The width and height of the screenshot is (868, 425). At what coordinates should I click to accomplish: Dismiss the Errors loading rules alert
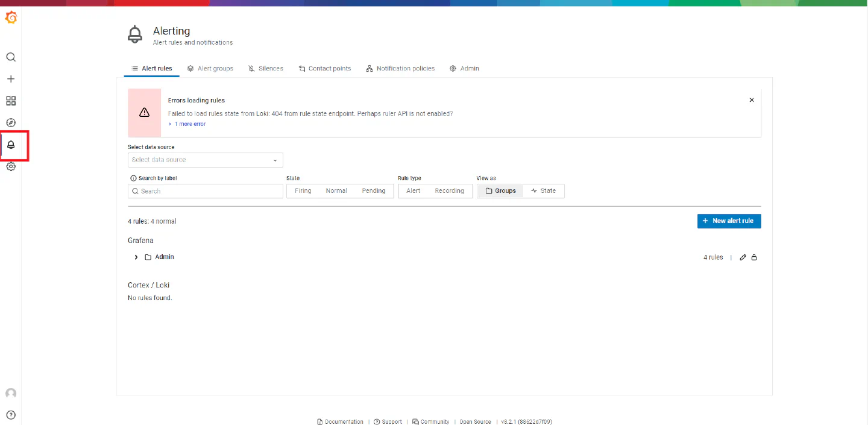pyautogui.click(x=752, y=100)
